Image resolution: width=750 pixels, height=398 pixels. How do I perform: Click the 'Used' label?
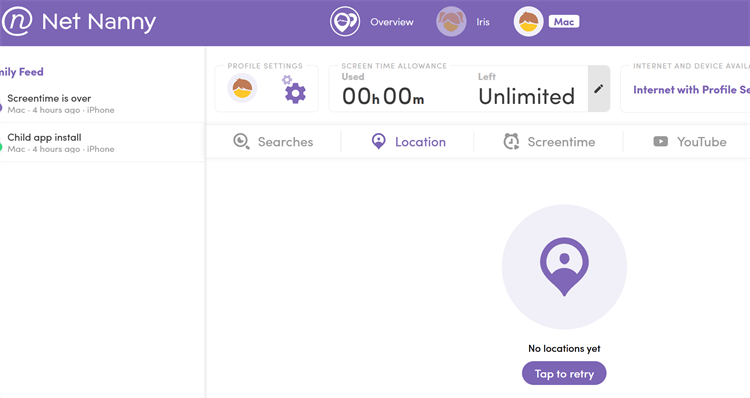353,77
